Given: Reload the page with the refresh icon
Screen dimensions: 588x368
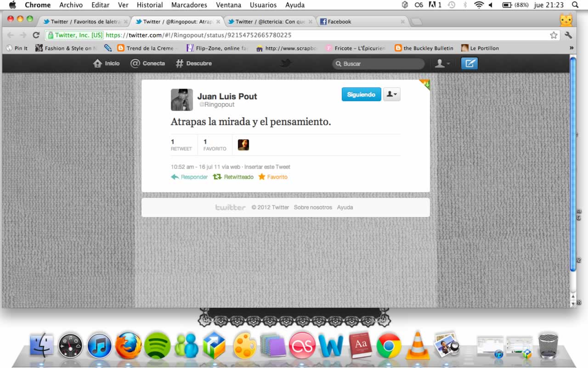Looking at the screenshot, I should tap(36, 35).
